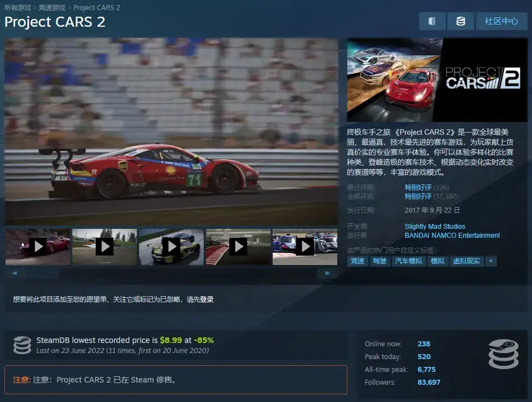This screenshot has width=532, height=402.
Task: Expand more user tags with the plus button
Action: click(x=490, y=261)
